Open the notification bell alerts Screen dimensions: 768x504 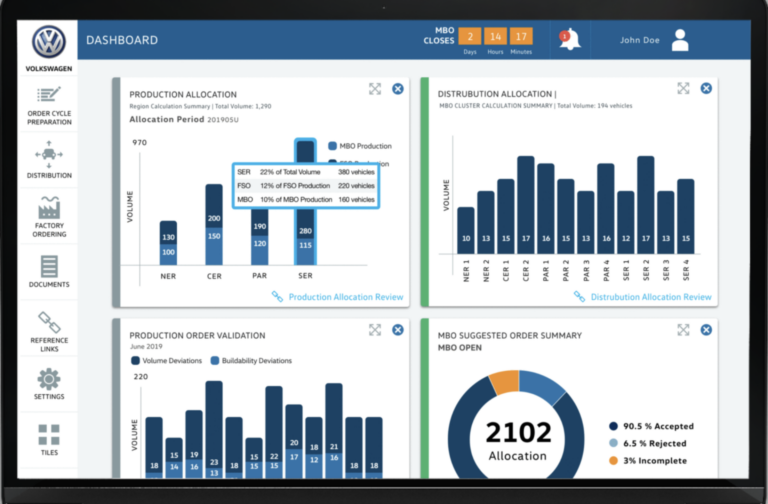click(570, 39)
